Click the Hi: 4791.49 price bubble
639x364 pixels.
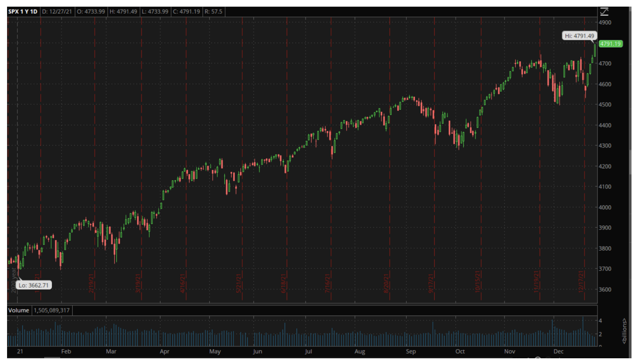[580, 36]
